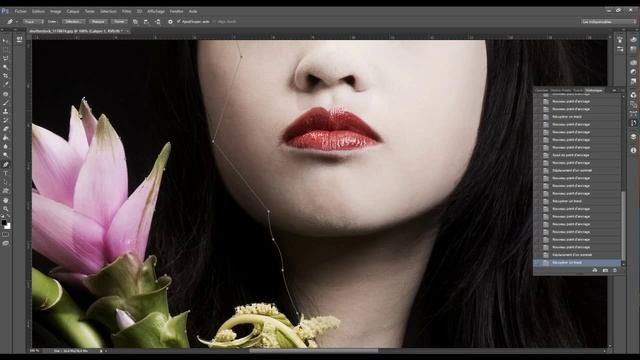Select the History Brush tool
This screenshot has width=640, height=360.
5,120
